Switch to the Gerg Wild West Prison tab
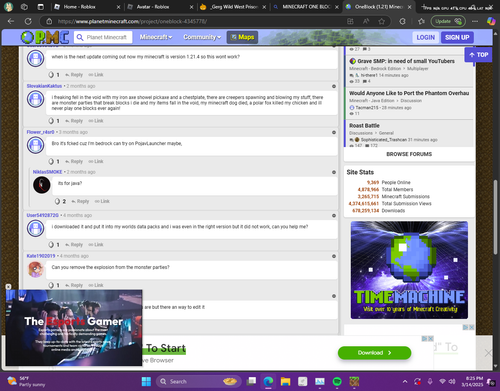Image resolution: width=500 pixels, height=391 pixels. coord(234,7)
